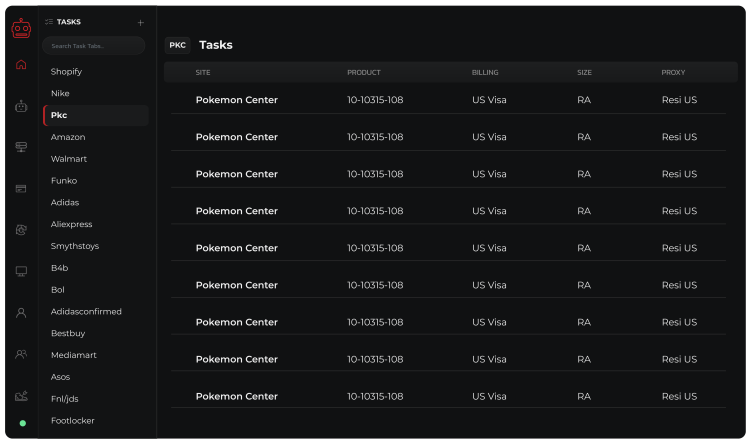The width and height of the screenshot is (750, 442).
Task: Open the proxy server icon in sidebar
Action: (21, 147)
